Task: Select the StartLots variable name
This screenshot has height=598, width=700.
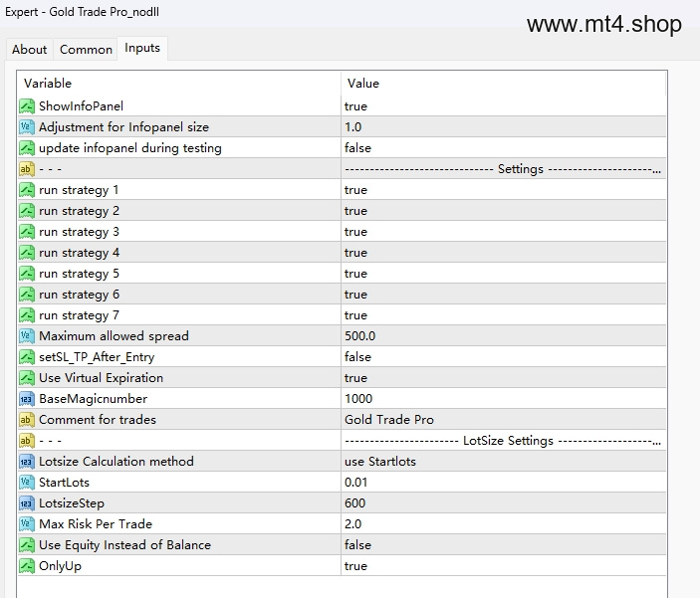Action: (x=64, y=483)
